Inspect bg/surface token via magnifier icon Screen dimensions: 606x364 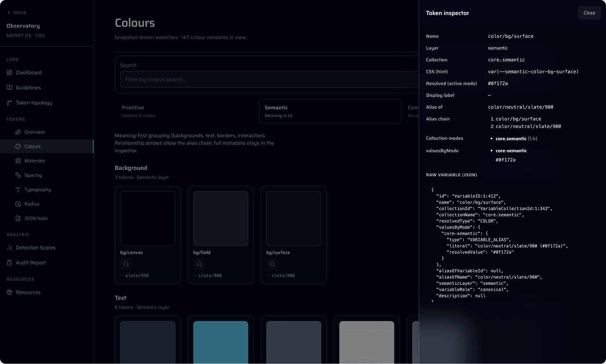pos(272,264)
